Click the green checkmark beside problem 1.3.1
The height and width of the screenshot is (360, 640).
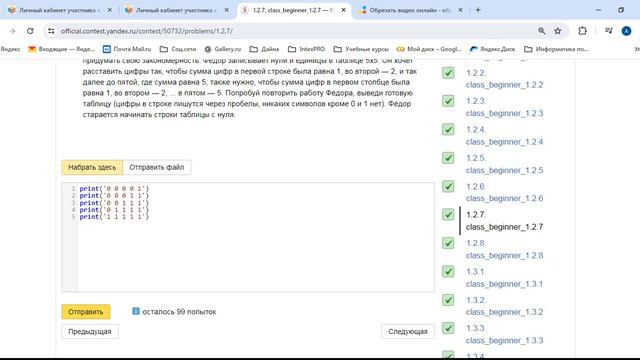[448, 271]
